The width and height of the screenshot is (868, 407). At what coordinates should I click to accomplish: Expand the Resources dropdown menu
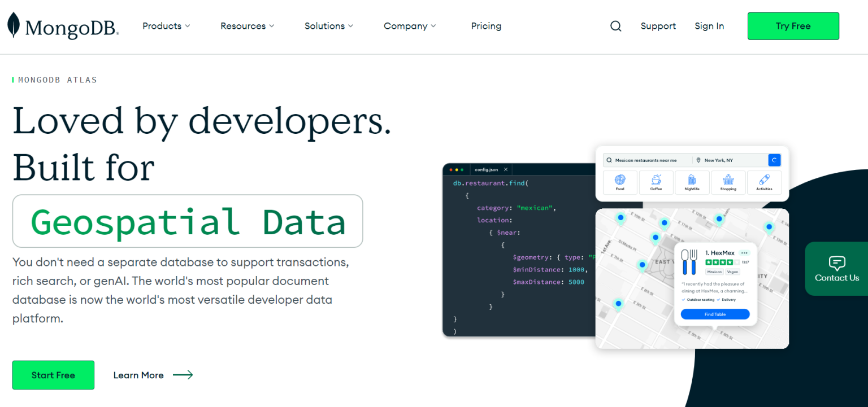(x=247, y=26)
